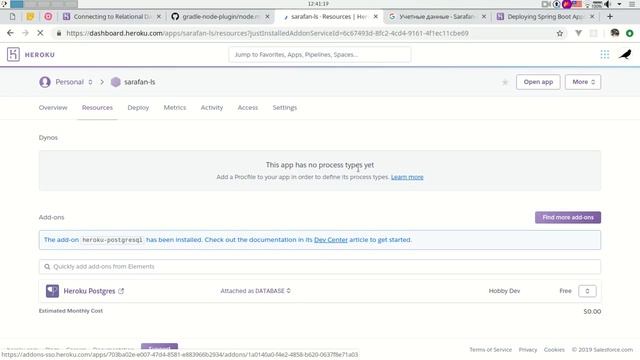Open the user avatar bird icon
The image size is (640, 360).
click(625, 54)
